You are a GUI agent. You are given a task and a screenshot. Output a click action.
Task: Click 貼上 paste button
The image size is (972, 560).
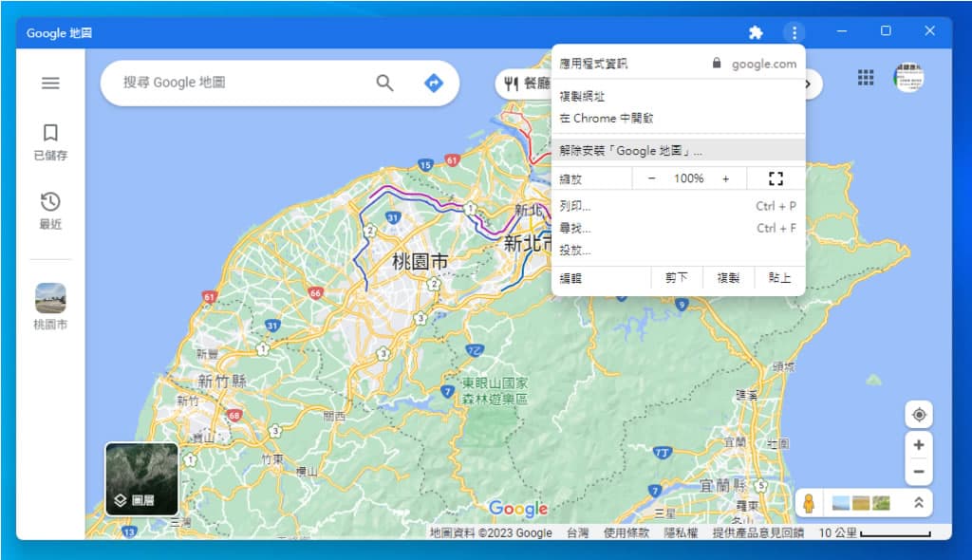[x=779, y=278]
